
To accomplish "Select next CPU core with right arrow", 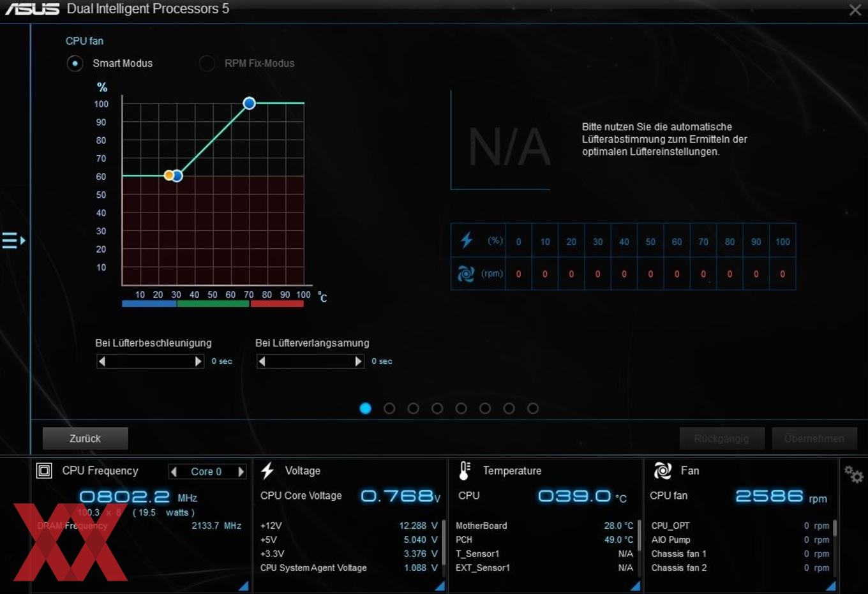I will coord(241,471).
